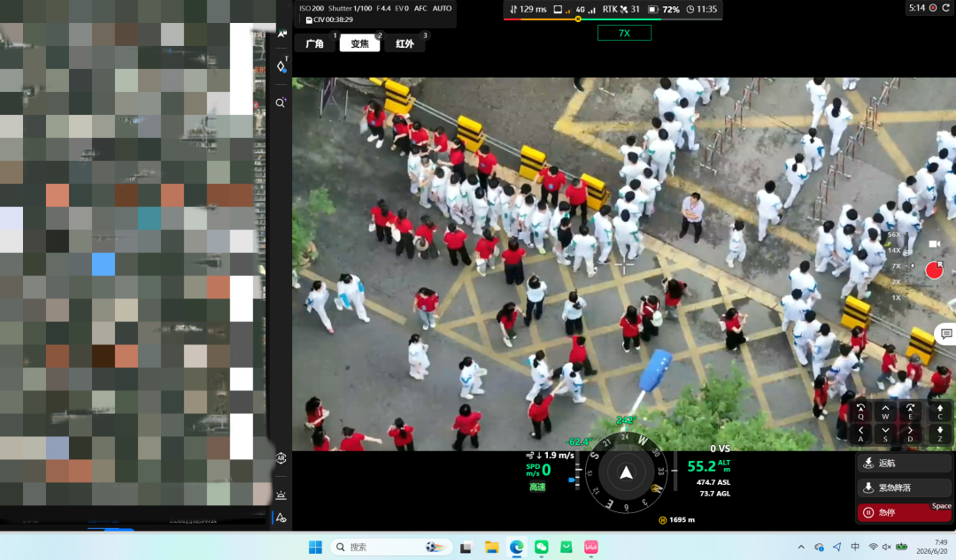
Task: Select the 变焦 zoom camera tab
Action: [359, 43]
